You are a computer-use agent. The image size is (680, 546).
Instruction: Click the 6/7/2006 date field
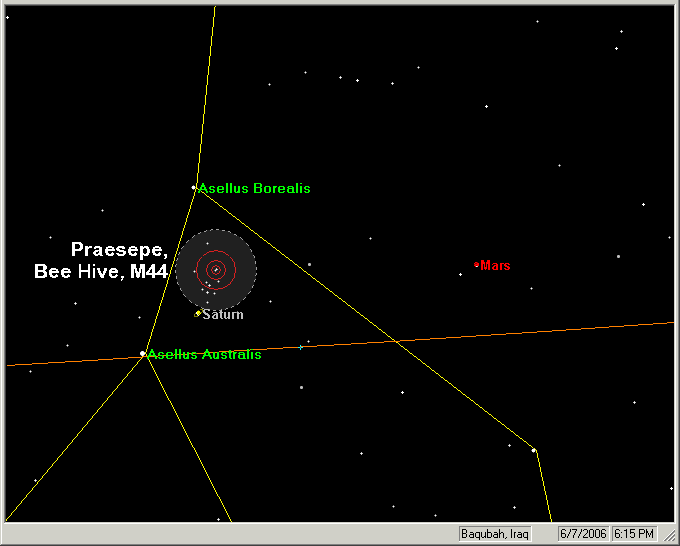(581, 533)
